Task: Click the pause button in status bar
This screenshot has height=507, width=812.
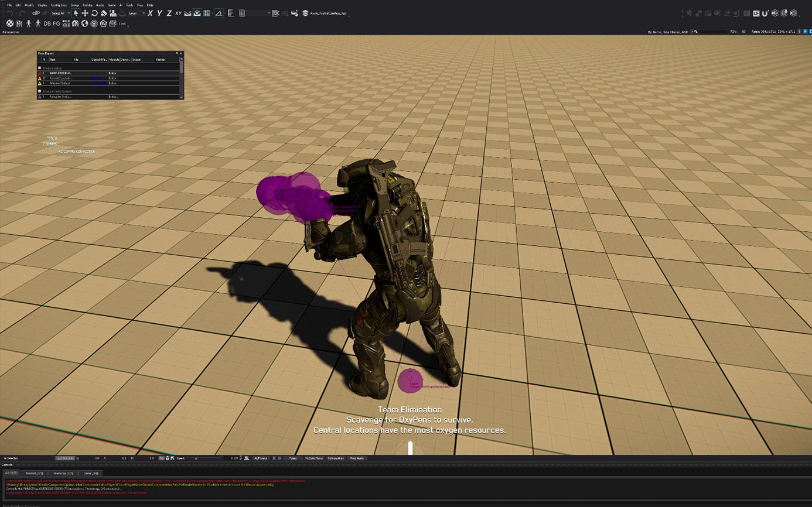Action: [x=274, y=458]
